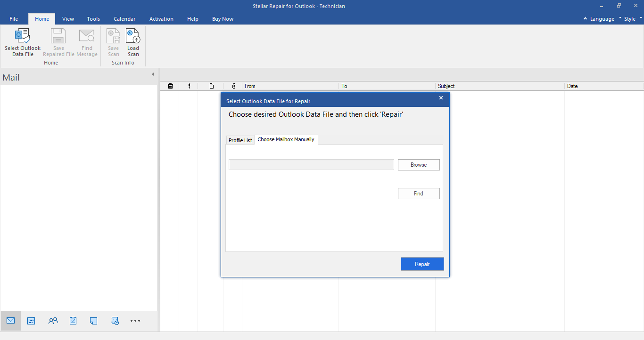The width and height of the screenshot is (644, 340).
Task: Click the Find button in the dialog
Action: (x=419, y=194)
